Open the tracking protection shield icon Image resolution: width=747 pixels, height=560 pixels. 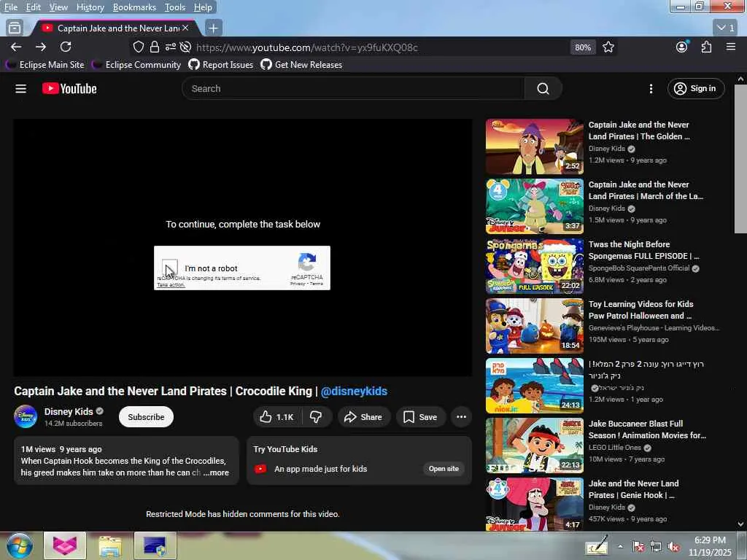[138, 47]
